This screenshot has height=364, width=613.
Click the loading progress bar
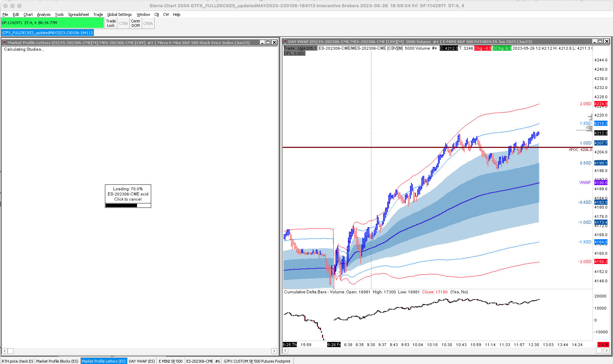(x=128, y=205)
